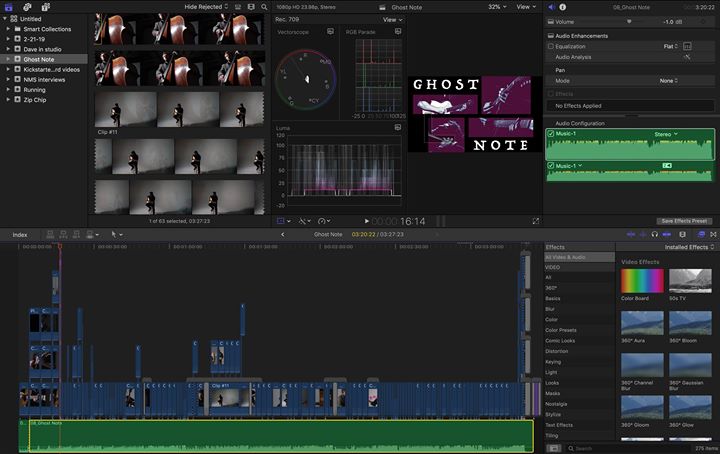Open the Hide Rejected filter dropdown
The image size is (720, 454).
207,6
